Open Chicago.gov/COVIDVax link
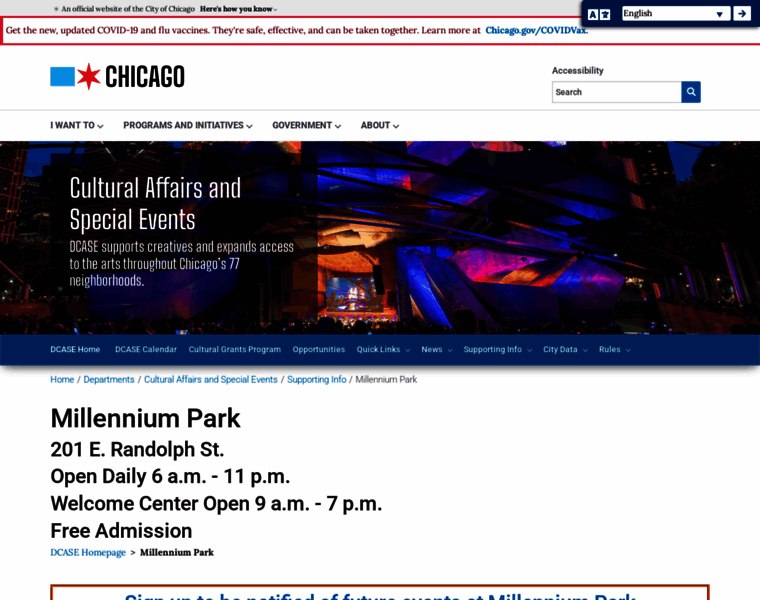 [536, 30]
